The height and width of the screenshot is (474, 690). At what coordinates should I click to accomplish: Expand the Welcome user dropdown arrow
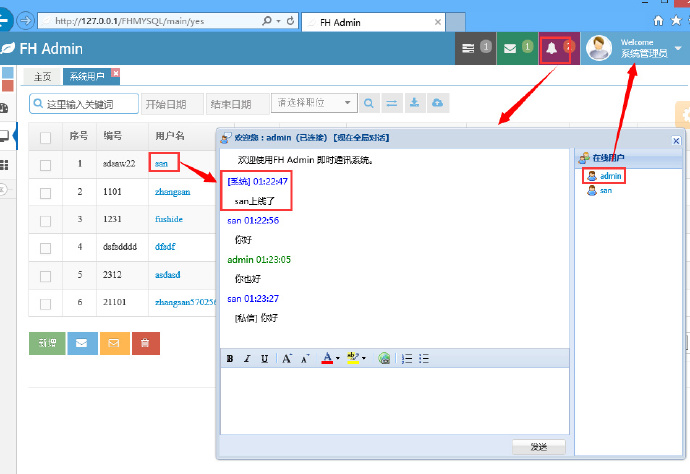tap(678, 48)
